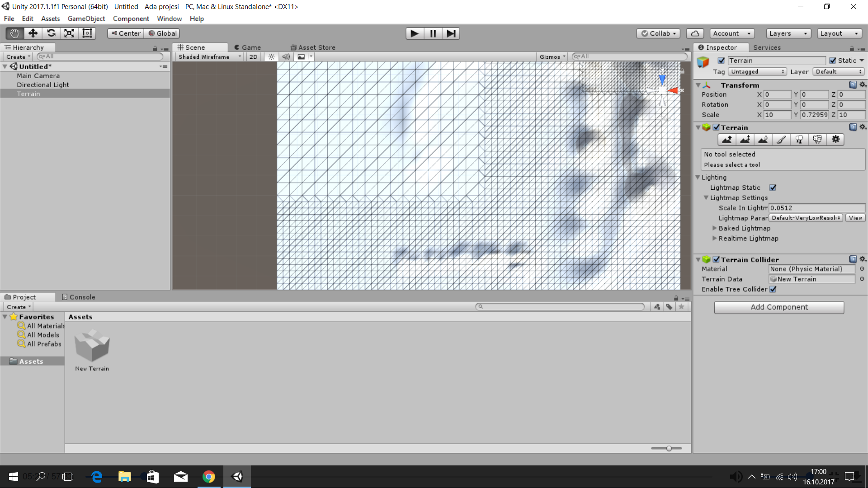This screenshot has width=868, height=488.
Task: Select the Raise/Lower Terrain tool
Action: coord(726,140)
